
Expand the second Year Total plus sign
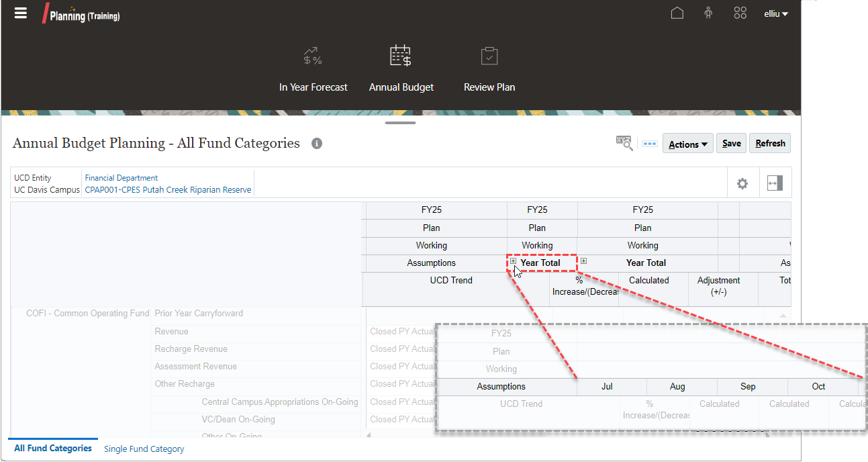tap(583, 261)
